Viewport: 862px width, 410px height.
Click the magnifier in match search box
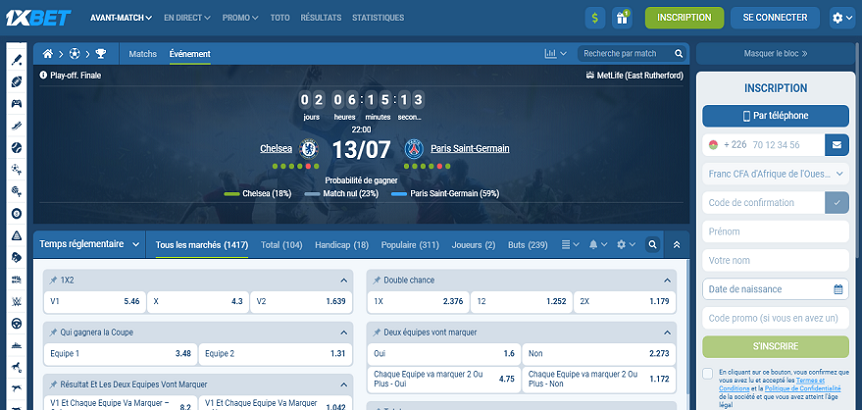[x=678, y=54]
